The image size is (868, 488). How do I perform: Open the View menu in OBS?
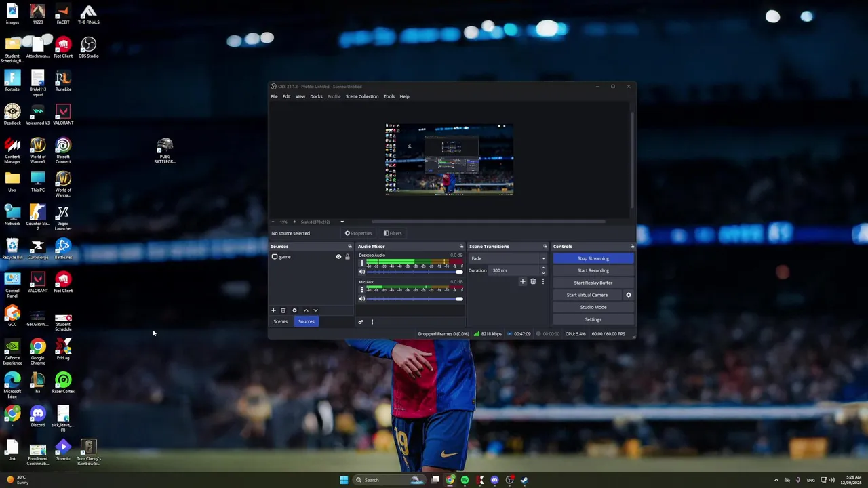click(300, 96)
